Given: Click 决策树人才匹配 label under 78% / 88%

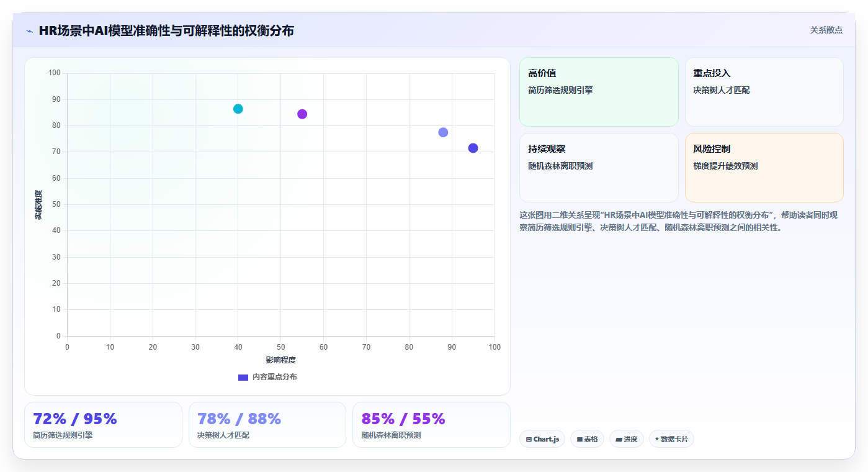Looking at the screenshot, I should pyautogui.click(x=223, y=435).
